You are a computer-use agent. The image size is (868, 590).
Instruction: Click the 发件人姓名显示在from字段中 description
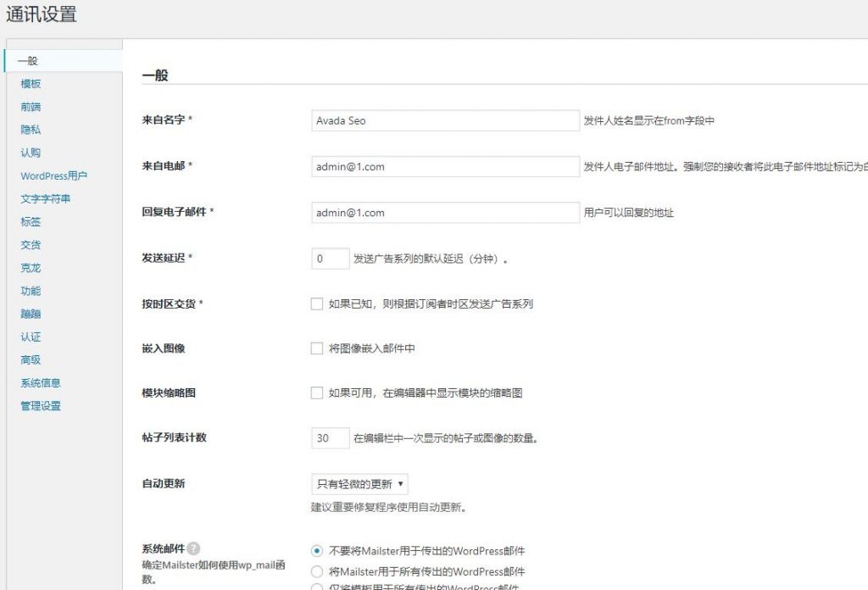coord(648,120)
